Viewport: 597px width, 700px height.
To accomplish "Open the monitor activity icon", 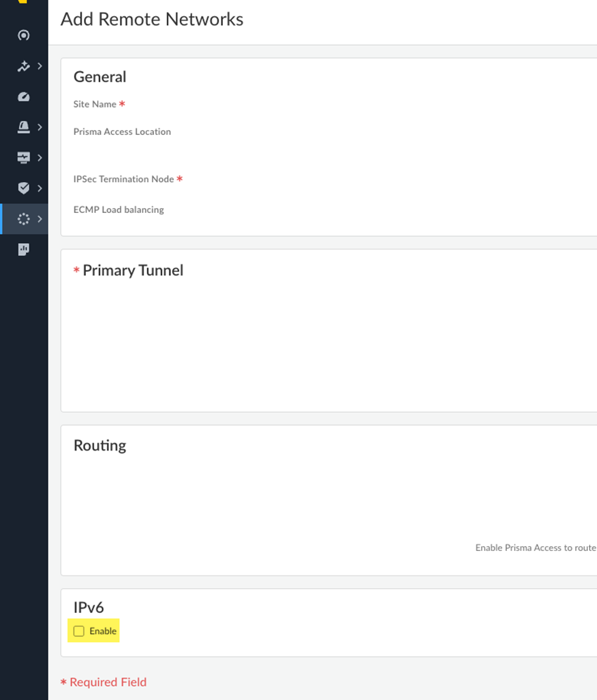I will pos(24,157).
